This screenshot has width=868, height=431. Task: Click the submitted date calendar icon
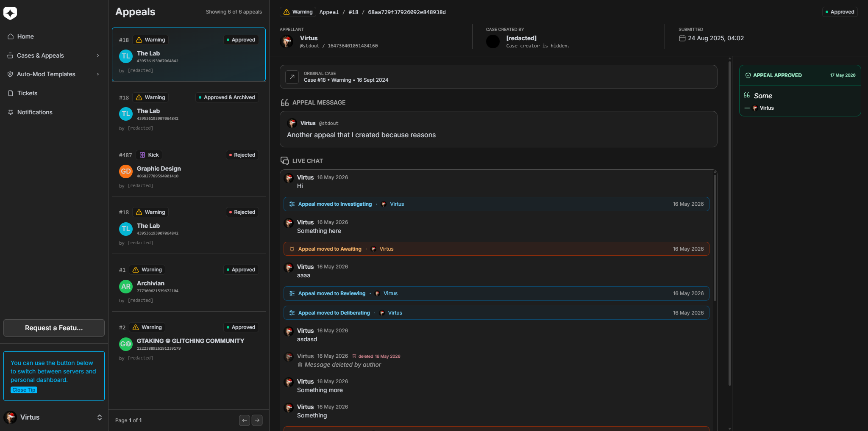[x=682, y=38]
